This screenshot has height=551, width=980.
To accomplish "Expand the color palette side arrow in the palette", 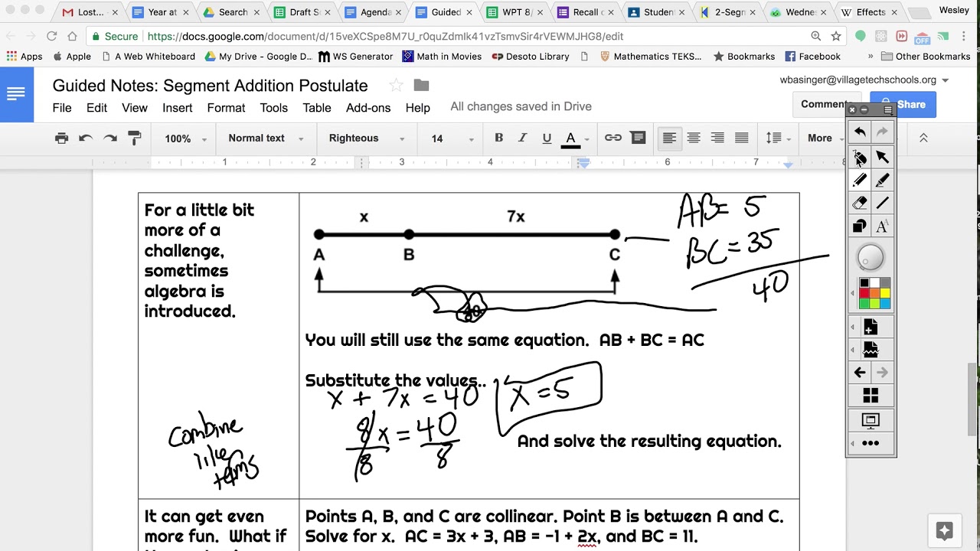I will 853,293.
